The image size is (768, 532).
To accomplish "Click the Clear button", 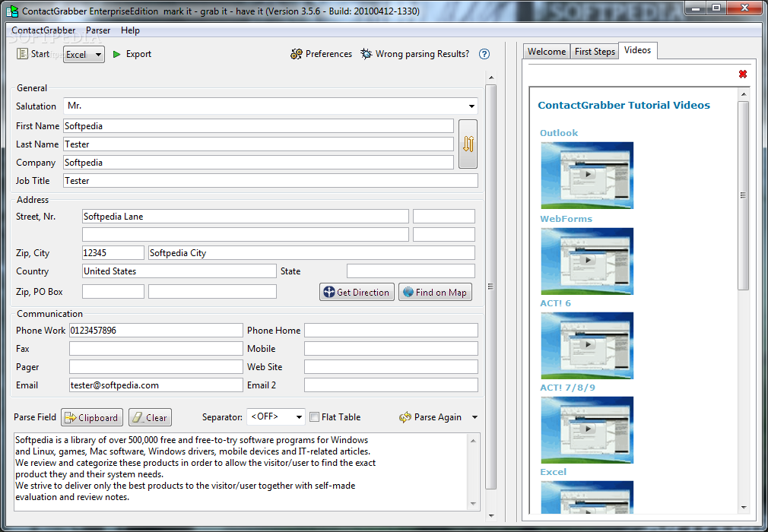I will pos(150,417).
